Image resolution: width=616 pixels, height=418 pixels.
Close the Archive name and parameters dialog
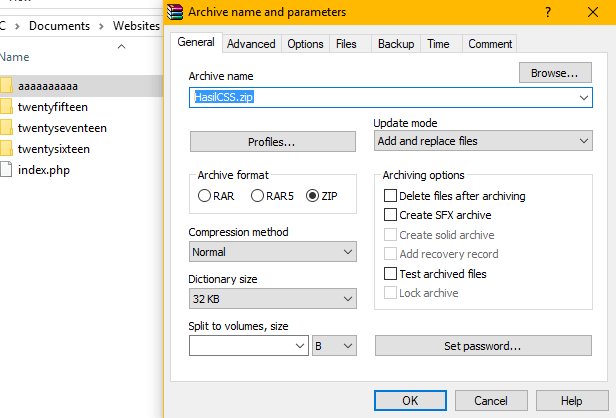coord(593,12)
